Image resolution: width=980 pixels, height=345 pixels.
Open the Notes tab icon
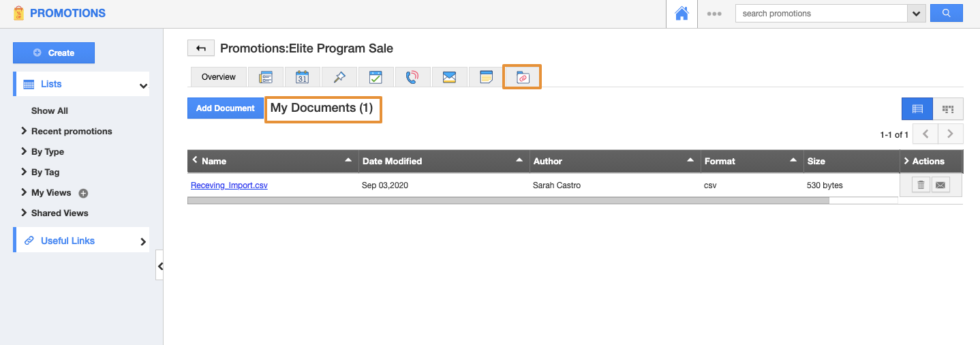(486, 77)
